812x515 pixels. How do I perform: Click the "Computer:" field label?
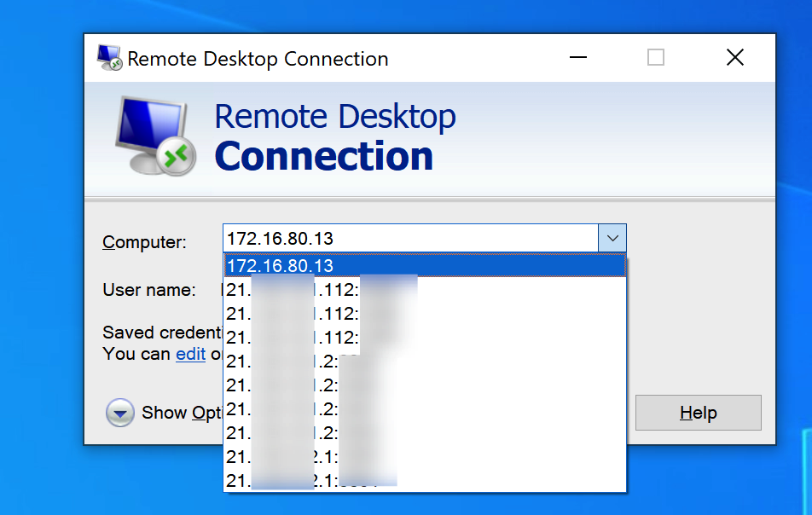tap(144, 241)
